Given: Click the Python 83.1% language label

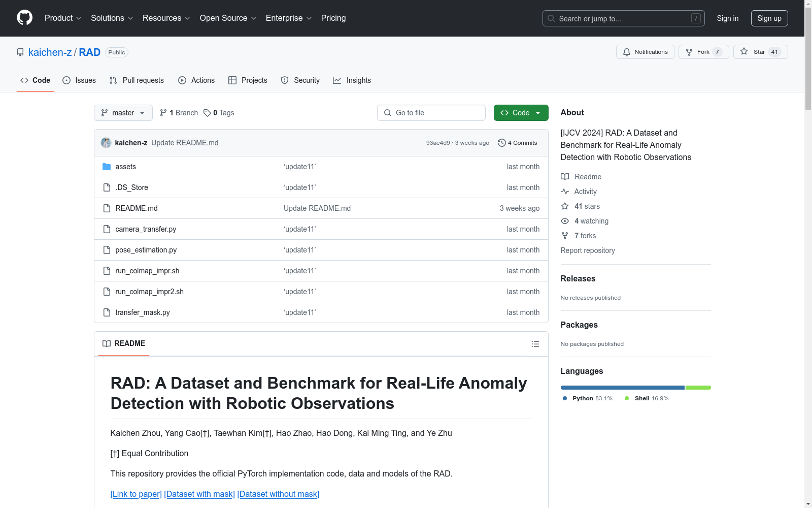Looking at the screenshot, I should (x=587, y=398).
